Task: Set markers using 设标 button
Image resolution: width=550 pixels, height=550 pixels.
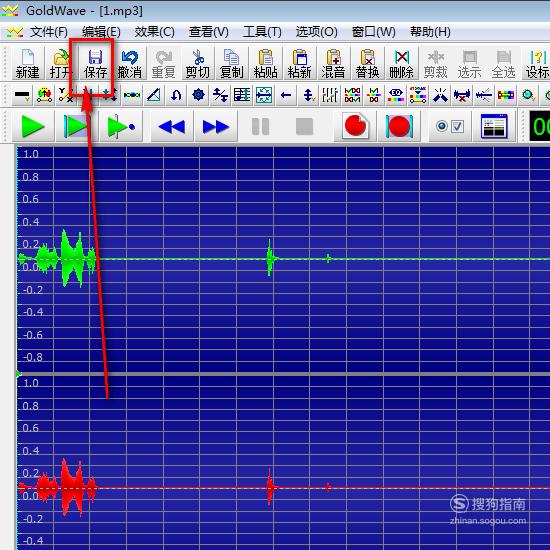Action: coord(537,64)
